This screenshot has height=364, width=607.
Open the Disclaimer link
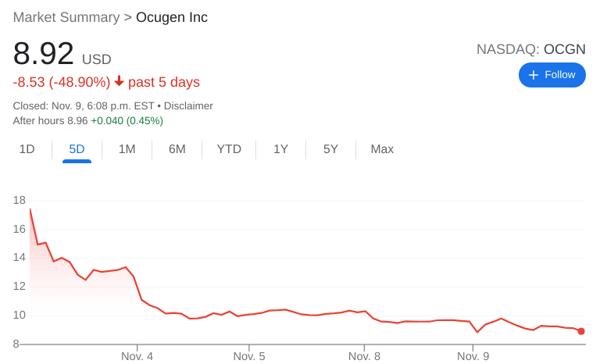pos(188,105)
